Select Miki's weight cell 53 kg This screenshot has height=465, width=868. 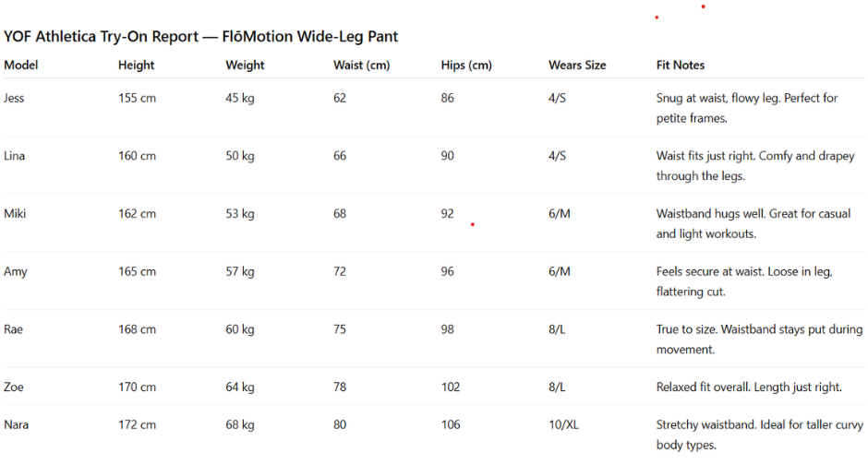(240, 214)
